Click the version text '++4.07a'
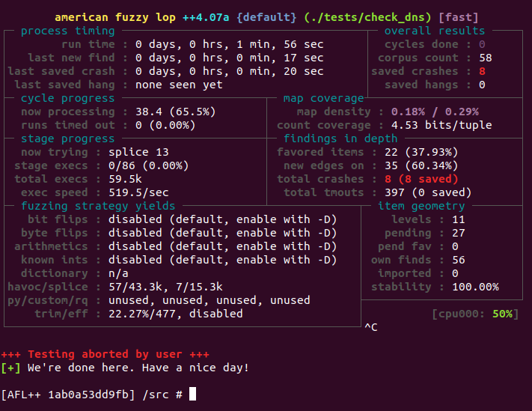 [x=206, y=17]
